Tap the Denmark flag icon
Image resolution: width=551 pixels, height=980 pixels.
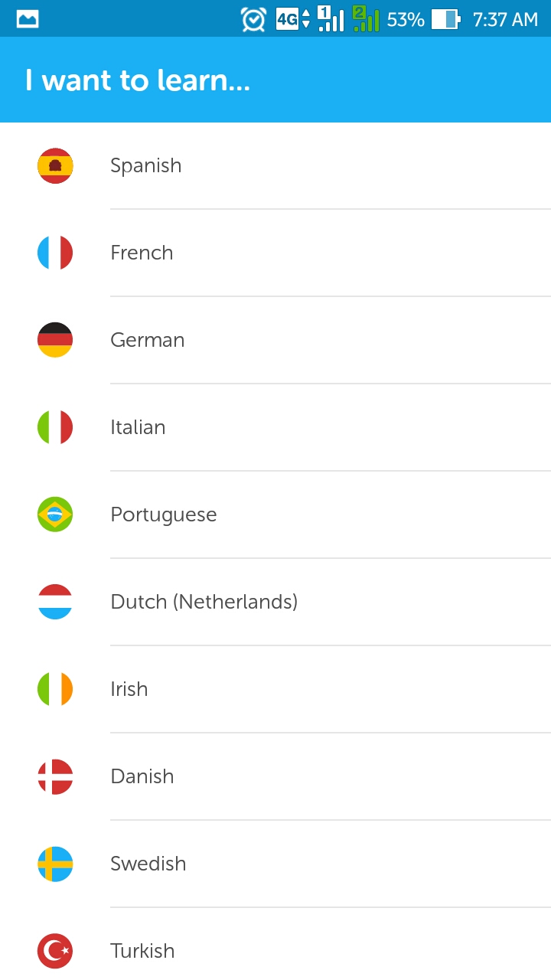tap(55, 776)
